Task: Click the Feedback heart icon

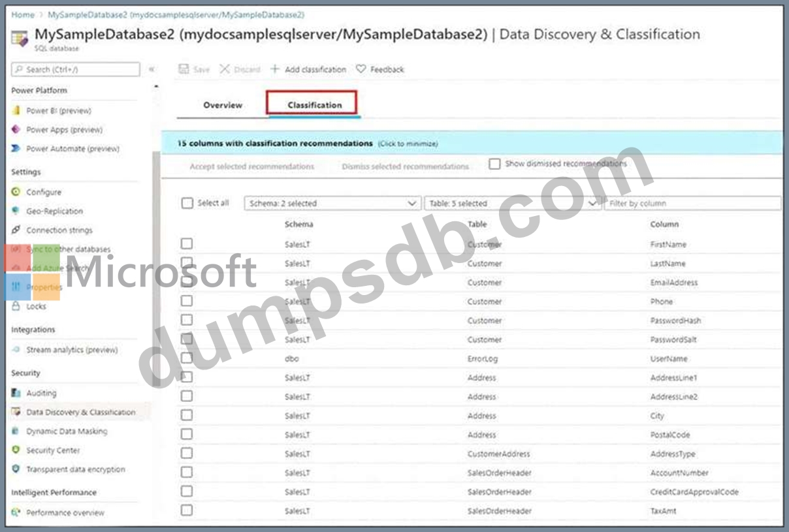Action: coord(361,69)
